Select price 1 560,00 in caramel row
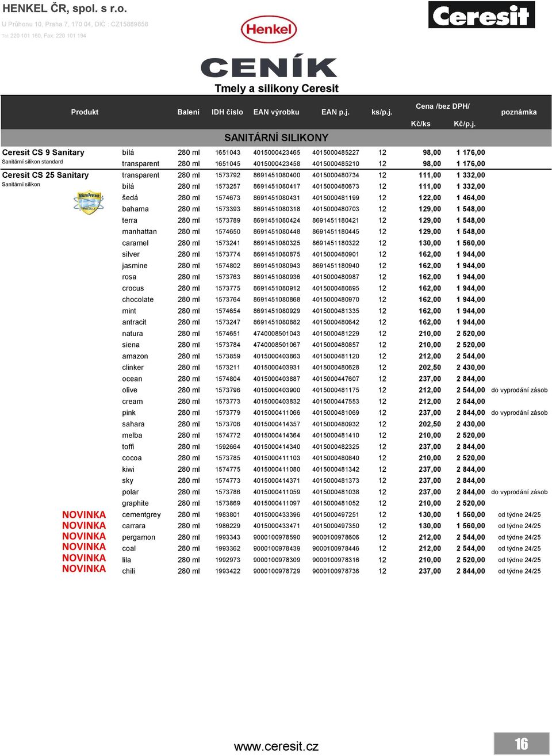The height and width of the screenshot is (756, 552). click(x=470, y=243)
